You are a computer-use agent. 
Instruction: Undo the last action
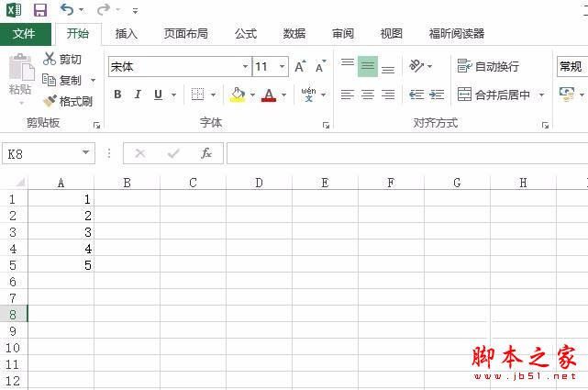pyautogui.click(x=67, y=9)
